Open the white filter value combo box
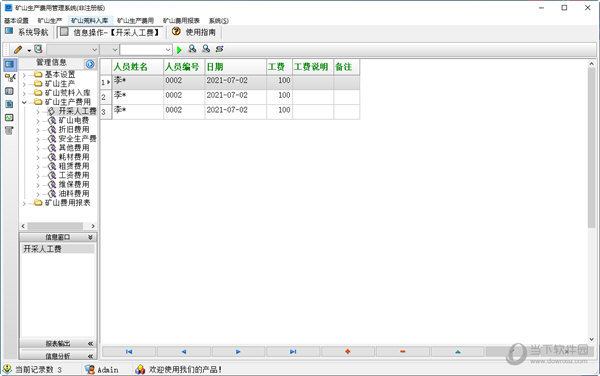The image size is (600, 376). (146, 50)
